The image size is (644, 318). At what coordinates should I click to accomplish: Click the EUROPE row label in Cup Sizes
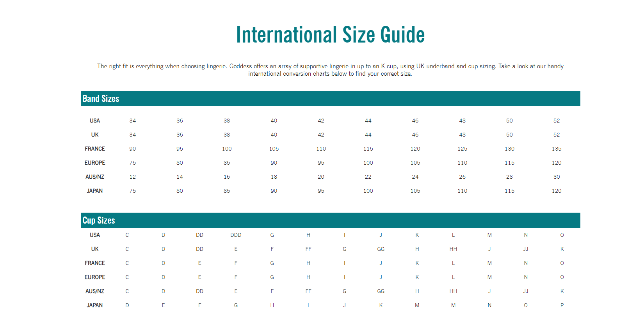pyautogui.click(x=95, y=277)
